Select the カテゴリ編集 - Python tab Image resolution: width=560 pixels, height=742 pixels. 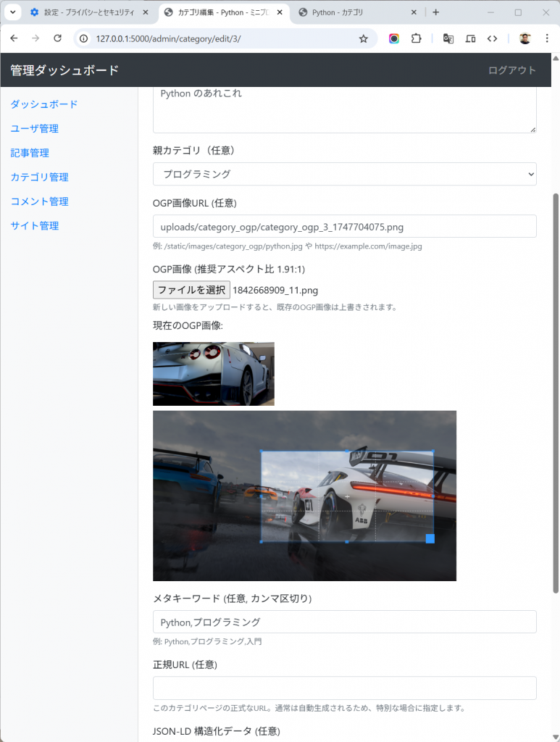[223, 12]
